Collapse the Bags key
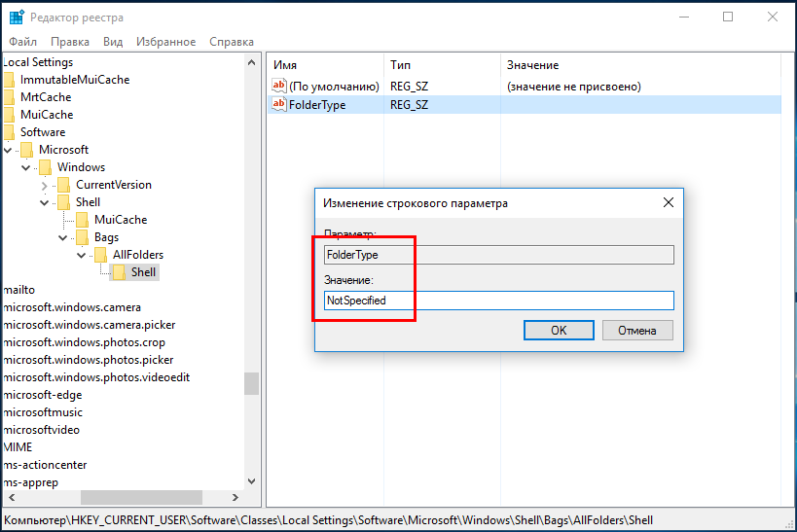This screenshot has width=797, height=532. tap(62, 238)
